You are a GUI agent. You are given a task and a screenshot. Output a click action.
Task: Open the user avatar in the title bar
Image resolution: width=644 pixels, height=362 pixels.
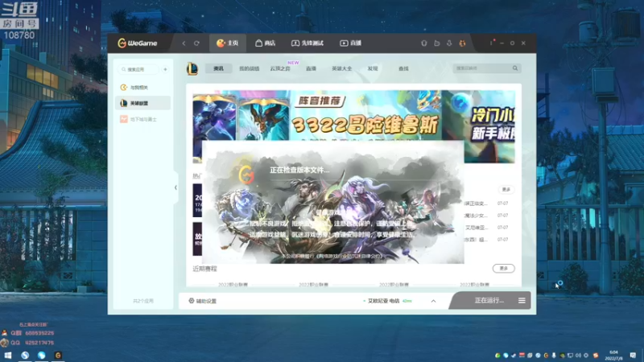tap(462, 43)
